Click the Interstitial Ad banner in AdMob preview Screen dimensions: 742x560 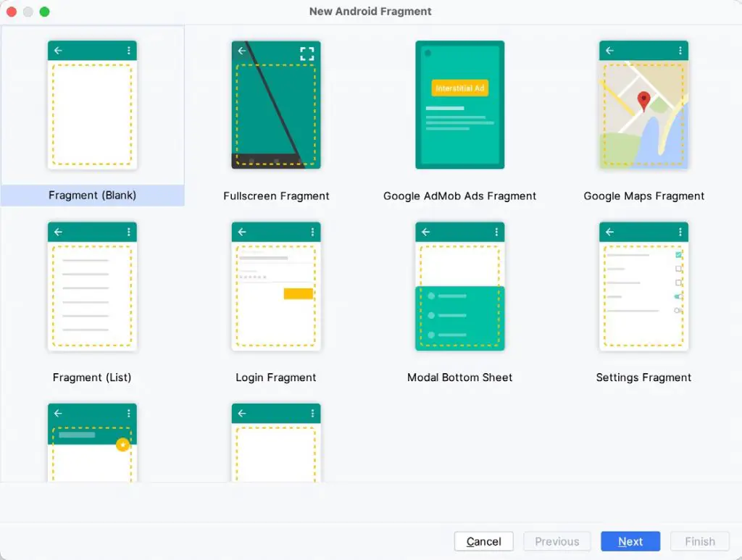tap(459, 86)
